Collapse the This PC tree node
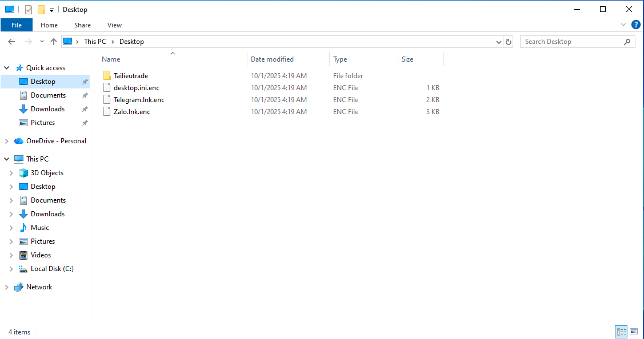Viewport: 644px width, 339px height. coord(7,159)
